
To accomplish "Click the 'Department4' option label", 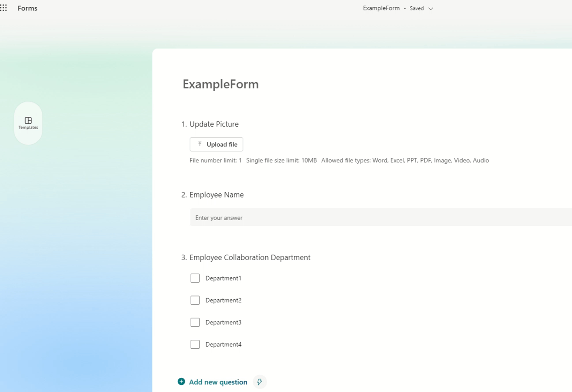I will pyautogui.click(x=223, y=344).
